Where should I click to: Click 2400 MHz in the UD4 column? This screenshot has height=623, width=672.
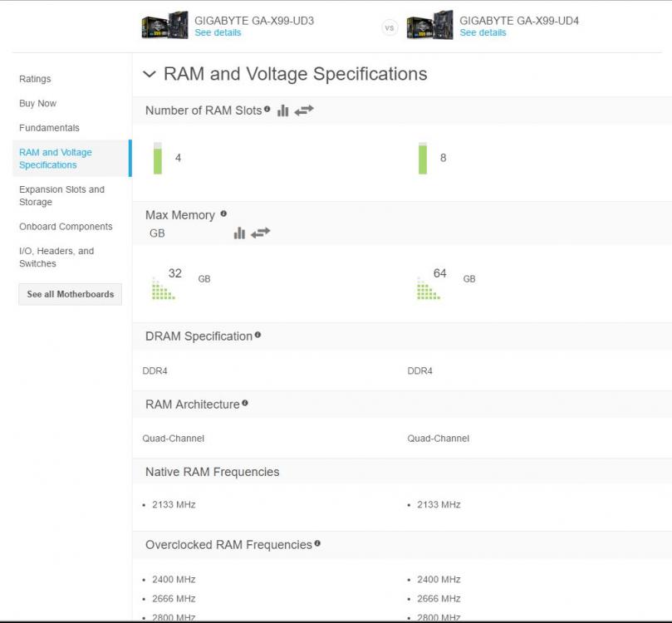coord(439,579)
